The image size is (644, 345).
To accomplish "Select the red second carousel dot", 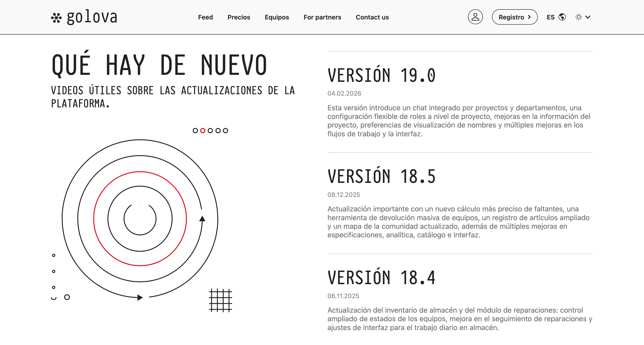I will 203,131.
